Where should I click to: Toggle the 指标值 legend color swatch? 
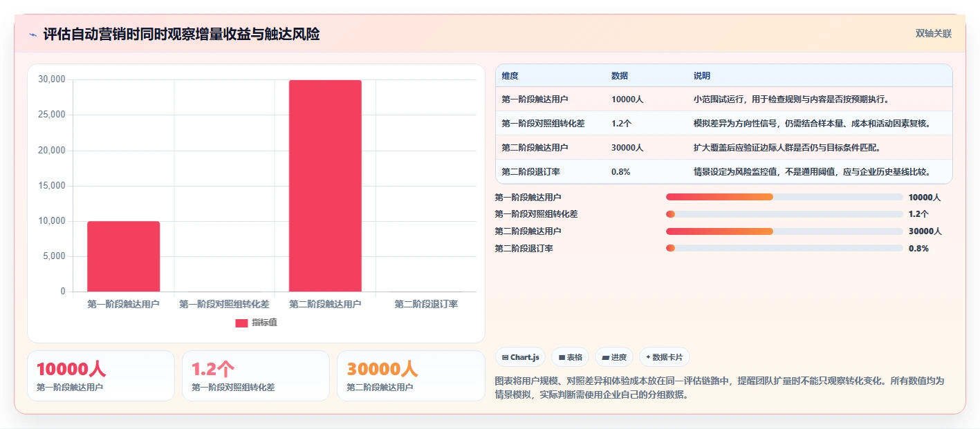[241, 323]
